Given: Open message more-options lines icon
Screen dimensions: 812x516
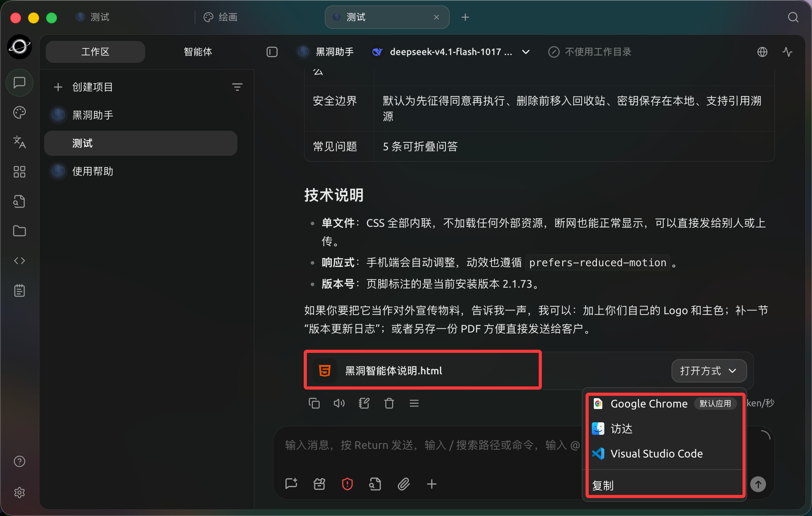Looking at the screenshot, I should coord(414,403).
